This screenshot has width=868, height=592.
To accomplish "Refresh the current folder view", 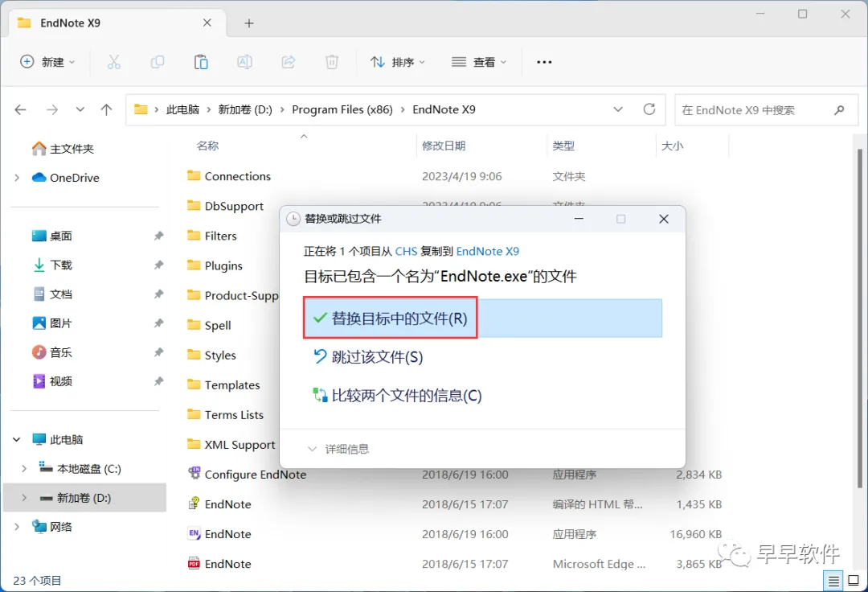I will pyautogui.click(x=649, y=109).
